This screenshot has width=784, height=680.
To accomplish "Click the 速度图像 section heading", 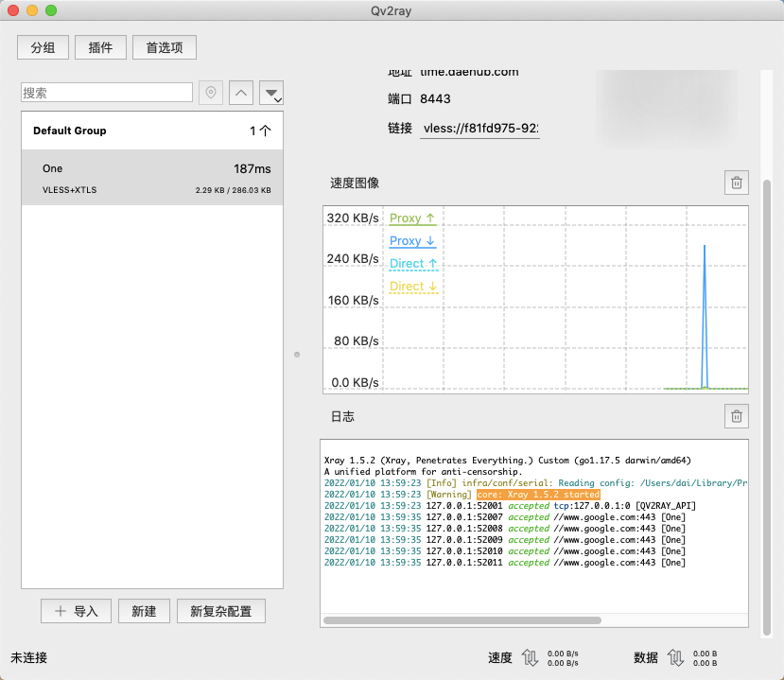I will tap(355, 183).
